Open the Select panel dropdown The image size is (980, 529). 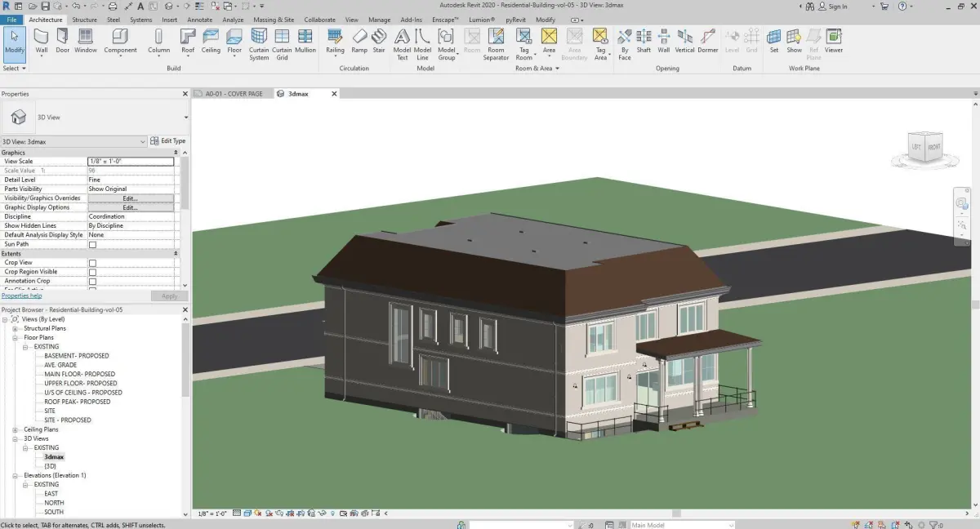[14, 69]
